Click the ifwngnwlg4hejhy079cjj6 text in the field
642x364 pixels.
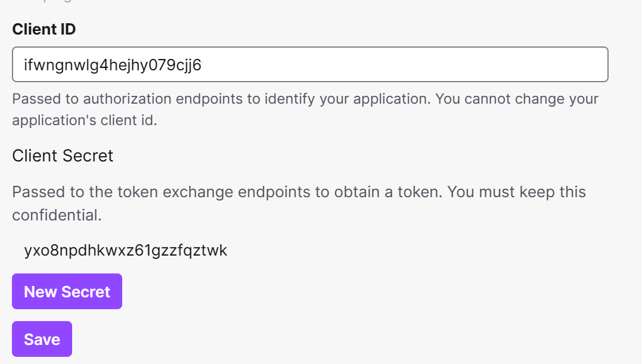point(113,64)
